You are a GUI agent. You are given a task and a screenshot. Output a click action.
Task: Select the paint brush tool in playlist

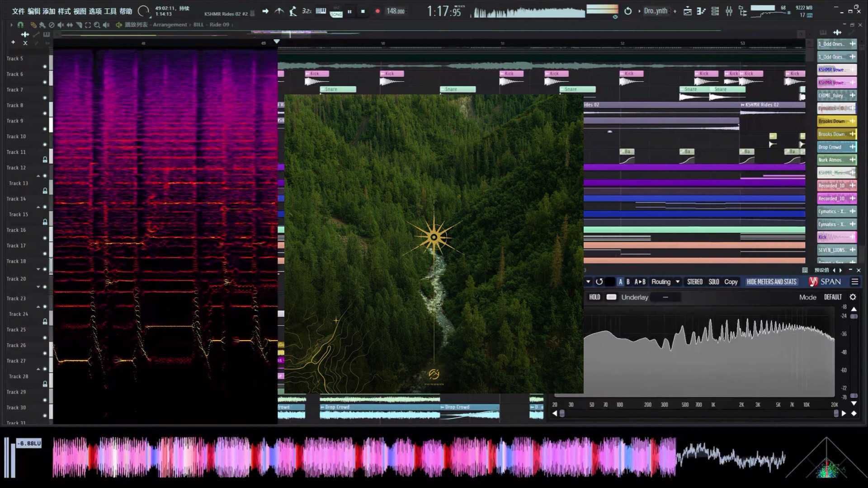point(42,25)
